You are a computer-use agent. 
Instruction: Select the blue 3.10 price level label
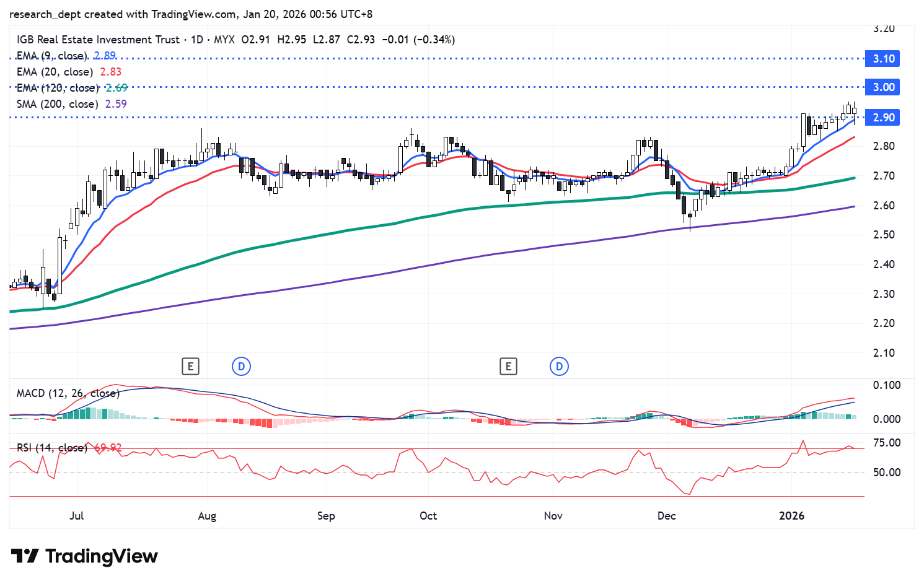[x=884, y=59]
